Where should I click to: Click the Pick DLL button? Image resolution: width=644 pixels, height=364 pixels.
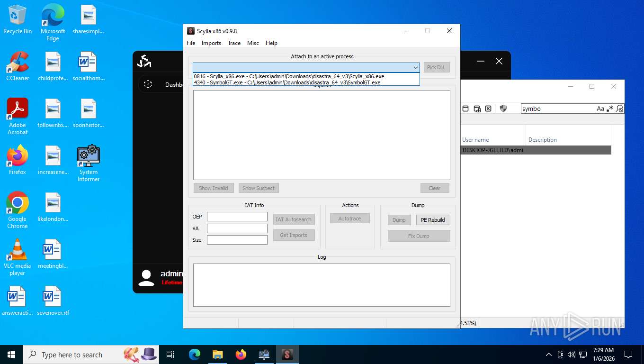(436, 67)
